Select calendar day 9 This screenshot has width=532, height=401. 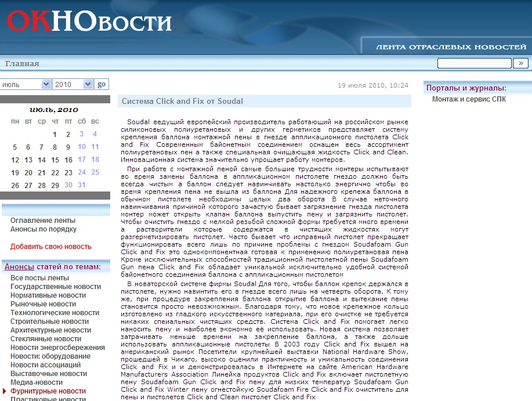(x=68, y=147)
